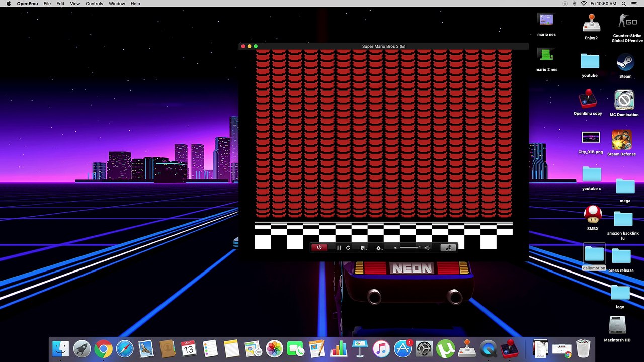Reset the game using the restart arrow
This screenshot has height=362, width=644.
pos(348,248)
